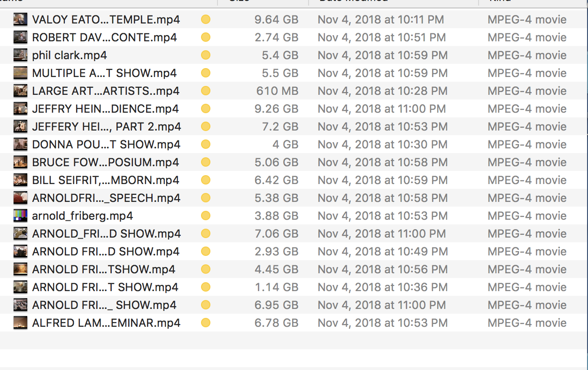
Task: Click the 9.64 GB size cell
Action: point(276,19)
